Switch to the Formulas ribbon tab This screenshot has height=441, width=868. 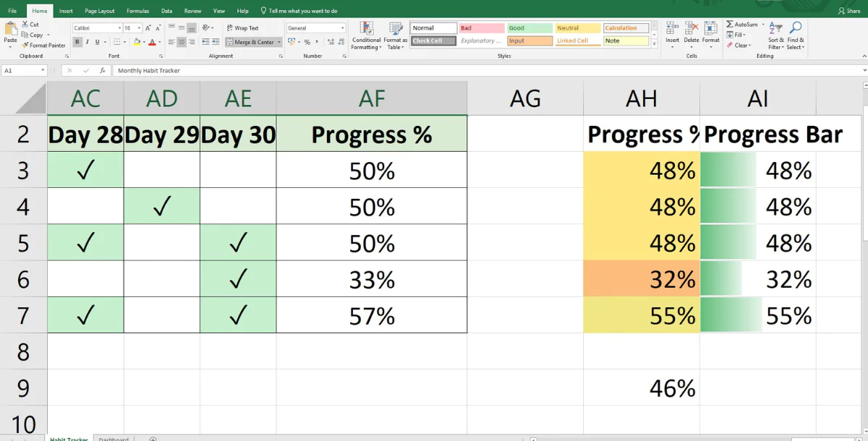pos(137,11)
